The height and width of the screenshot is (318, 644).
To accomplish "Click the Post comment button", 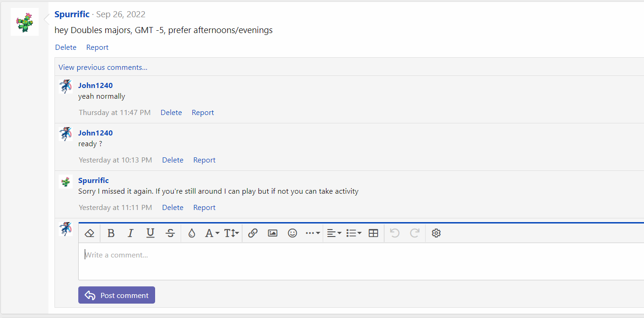I will 116,295.
